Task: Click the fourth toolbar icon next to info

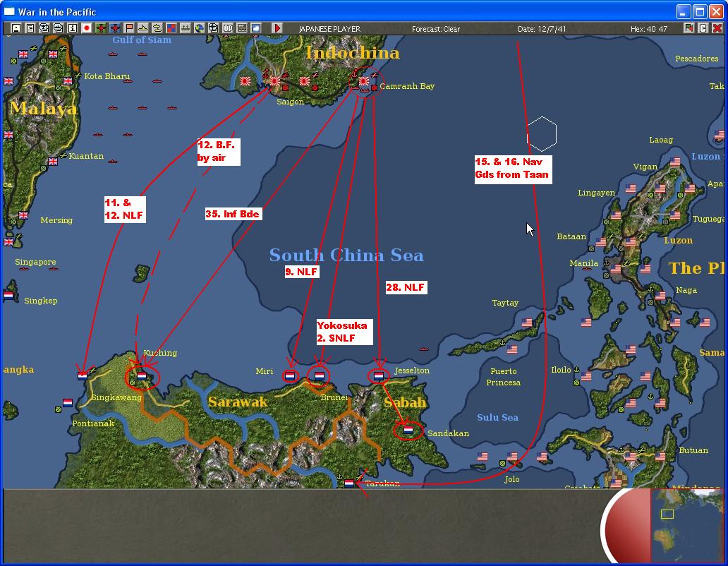Action: pyautogui.click(x=59, y=28)
